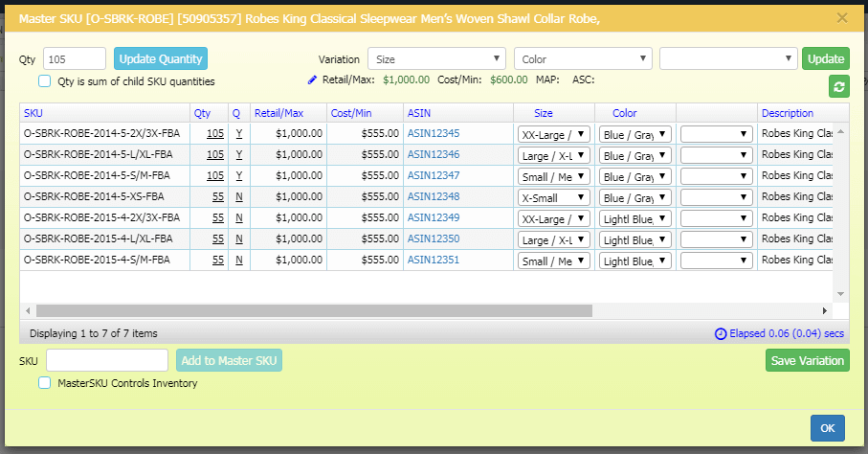Click the SKU input field at bottom
This screenshot has width=868, height=454.
[x=107, y=360]
